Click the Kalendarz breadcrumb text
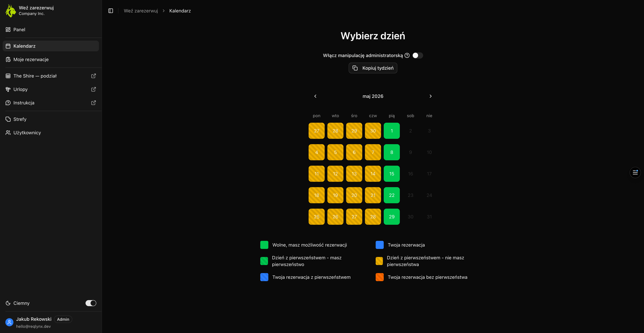 pyautogui.click(x=180, y=11)
